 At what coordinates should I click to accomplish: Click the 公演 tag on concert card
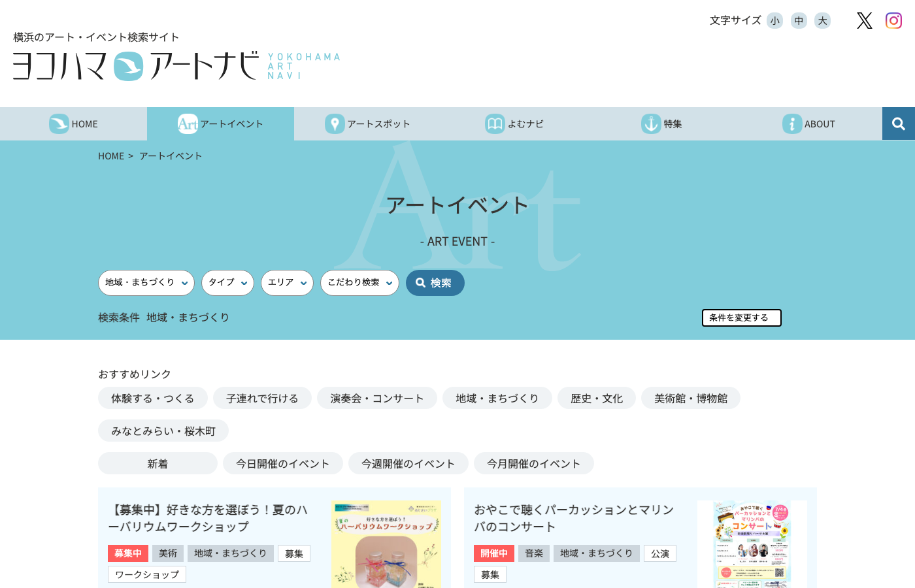(x=660, y=553)
